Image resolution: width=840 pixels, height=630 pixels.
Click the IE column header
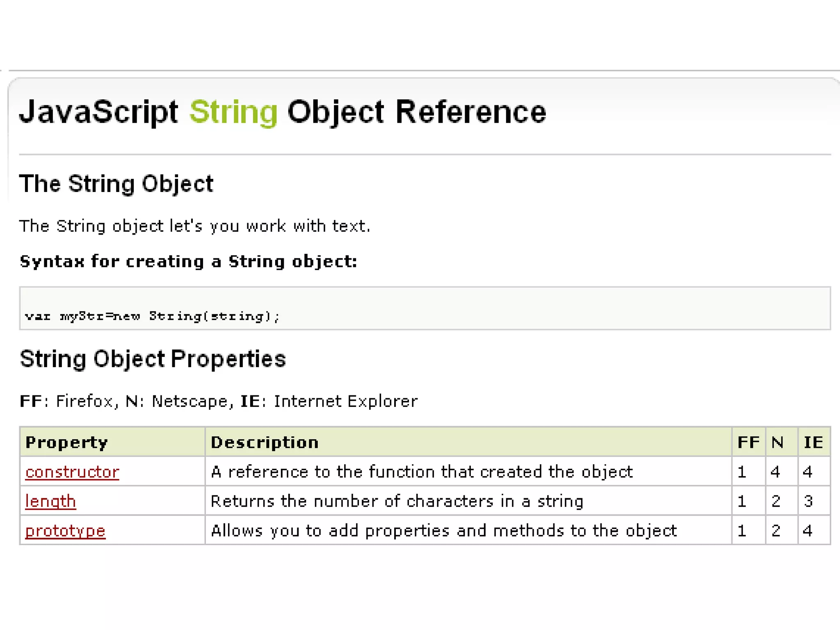(x=813, y=442)
